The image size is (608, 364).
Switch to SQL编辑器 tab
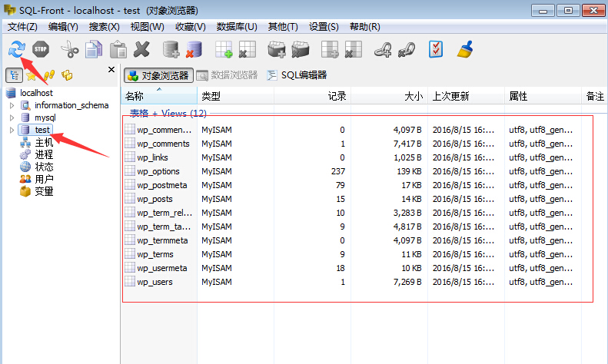(x=297, y=75)
